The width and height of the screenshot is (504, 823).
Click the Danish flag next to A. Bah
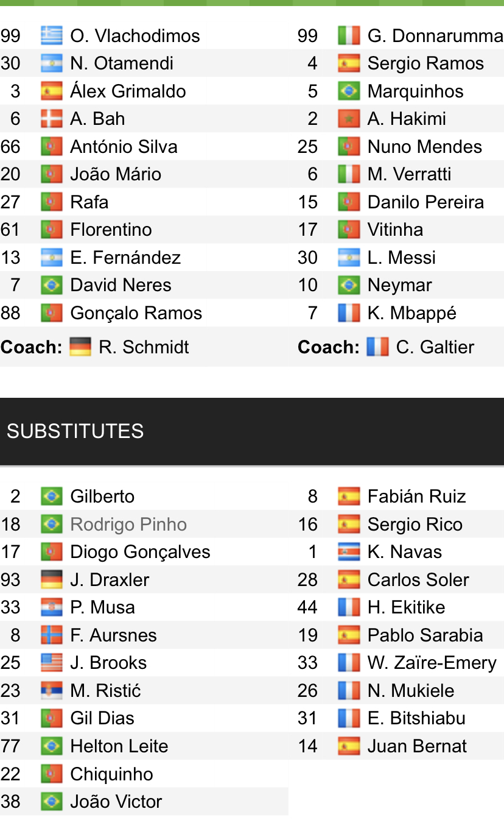click(52, 119)
